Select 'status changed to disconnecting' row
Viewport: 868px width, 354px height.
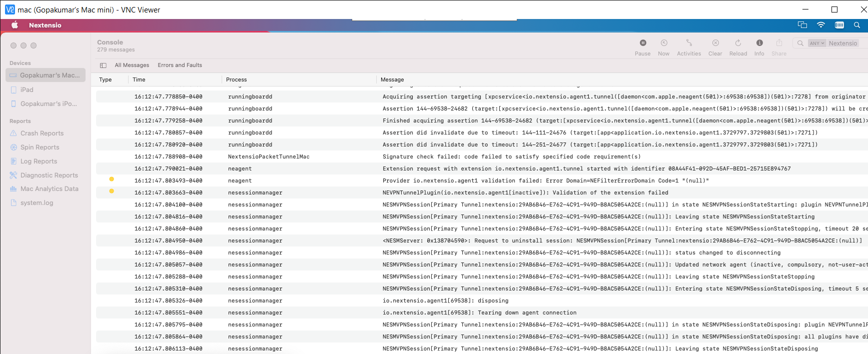coord(482,252)
